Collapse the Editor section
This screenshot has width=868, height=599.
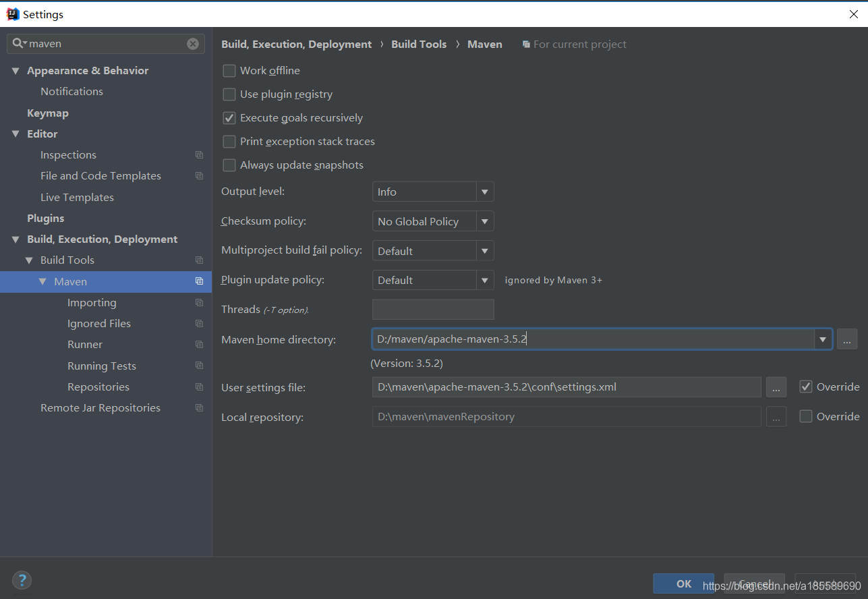point(16,134)
